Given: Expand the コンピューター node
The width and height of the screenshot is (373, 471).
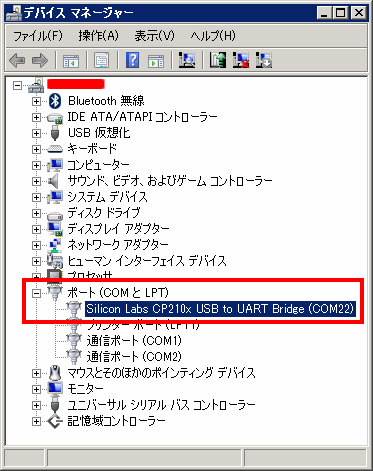Looking at the screenshot, I should pos(36,165).
